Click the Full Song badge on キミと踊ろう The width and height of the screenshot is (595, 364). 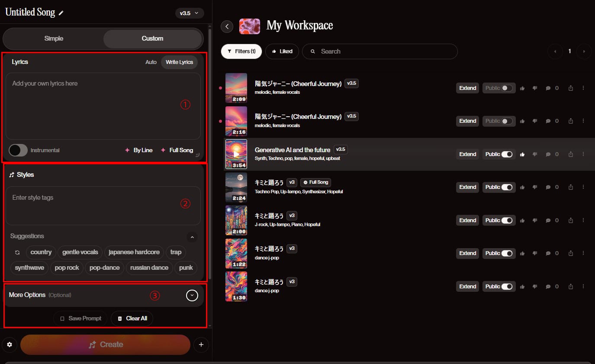point(316,182)
